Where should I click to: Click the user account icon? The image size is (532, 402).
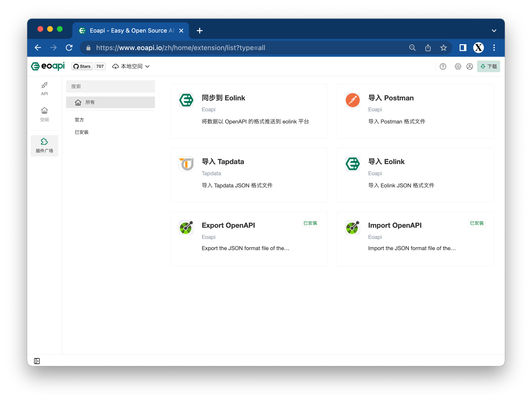[x=470, y=66]
